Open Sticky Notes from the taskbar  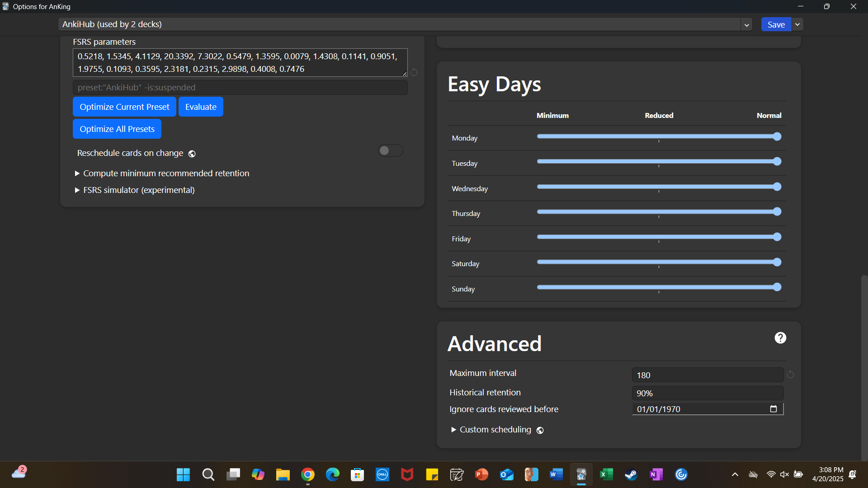tap(432, 474)
